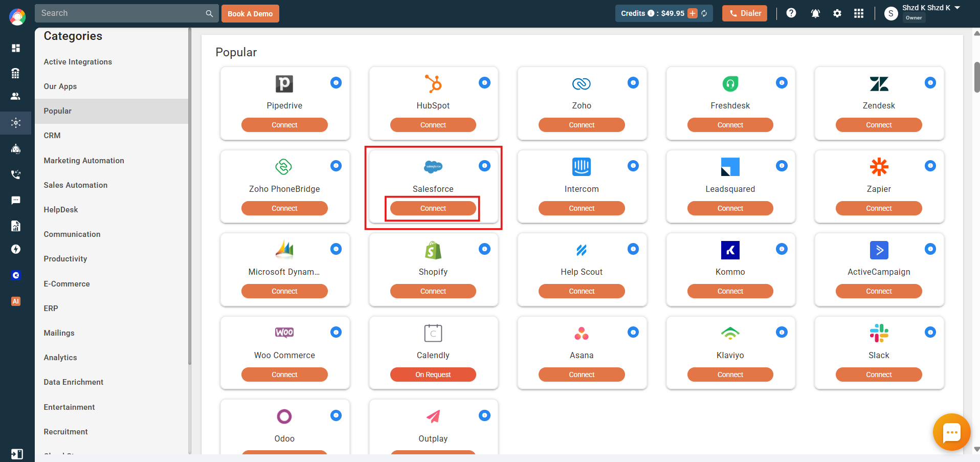This screenshot has width=980, height=462.
Task: Open the notifications bell
Action: tap(815, 13)
